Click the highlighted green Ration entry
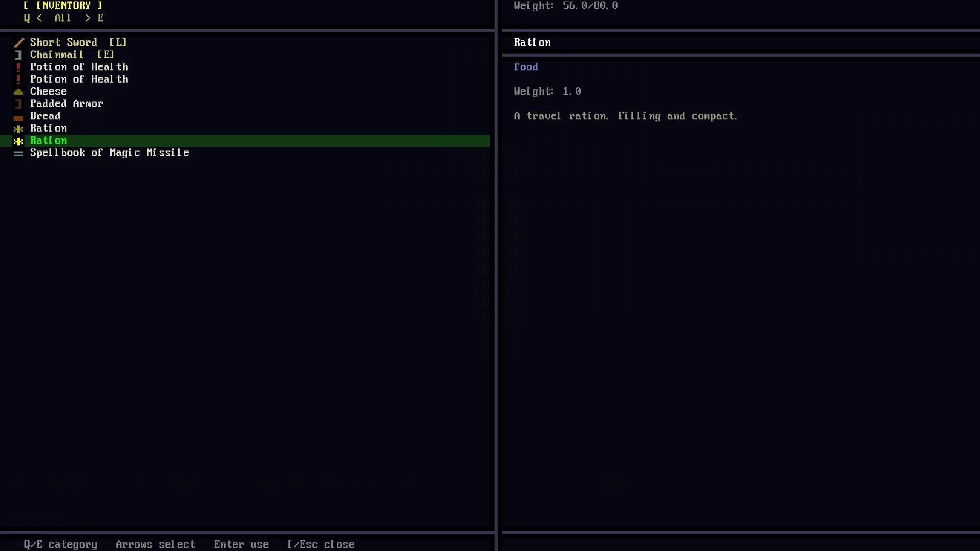The height and width of the screenshot is (551, 980). click(245, 141)
